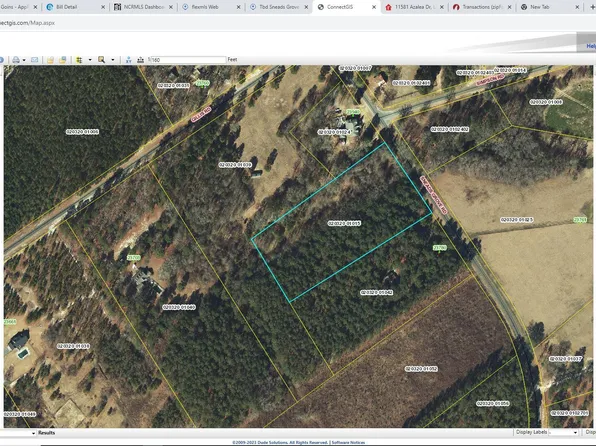Switch to the NCRMLS Dashboard tab
Viewport: 596px width, 446px height.
[x=144, y=7]
